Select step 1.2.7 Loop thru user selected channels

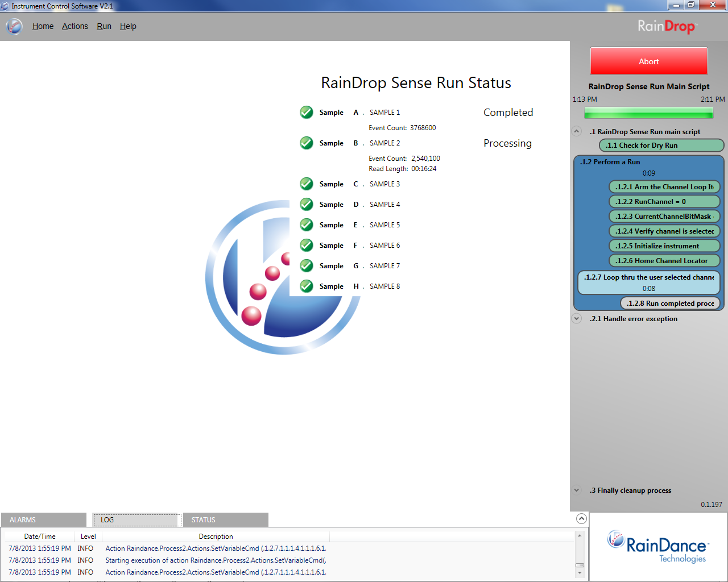click(x=649, y=282)
